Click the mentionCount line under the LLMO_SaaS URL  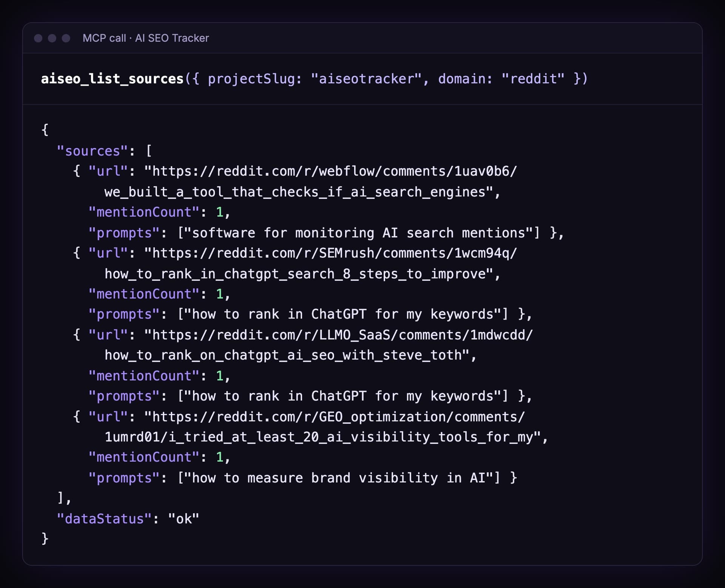tap(159, 376)
